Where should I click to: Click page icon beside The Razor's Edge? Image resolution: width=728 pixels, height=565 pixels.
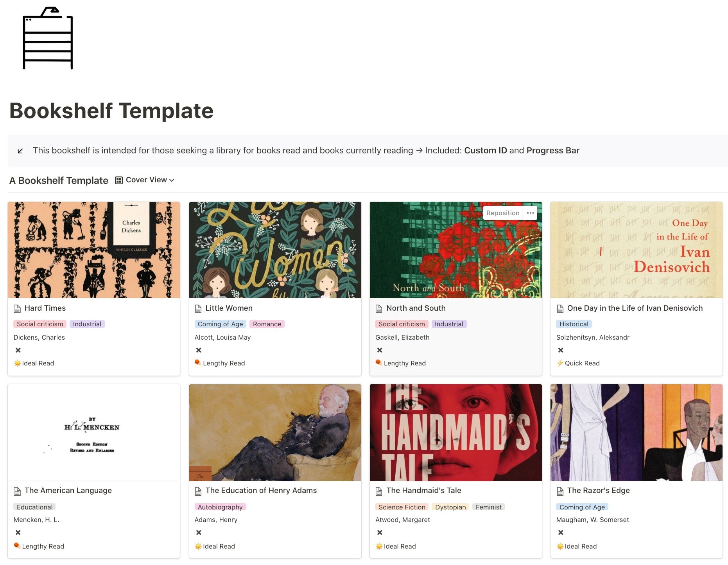pos(560,491)
